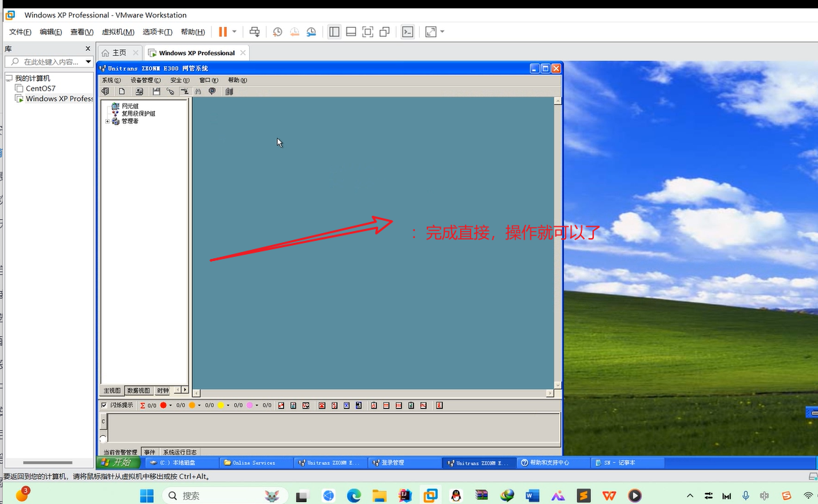Open the 系统(S) menu
This screenshot has height=504, width=818.
[111, 80]
